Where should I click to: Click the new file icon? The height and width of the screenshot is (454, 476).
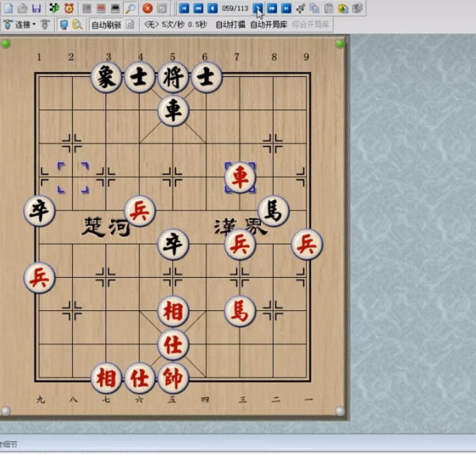point(8,8)
